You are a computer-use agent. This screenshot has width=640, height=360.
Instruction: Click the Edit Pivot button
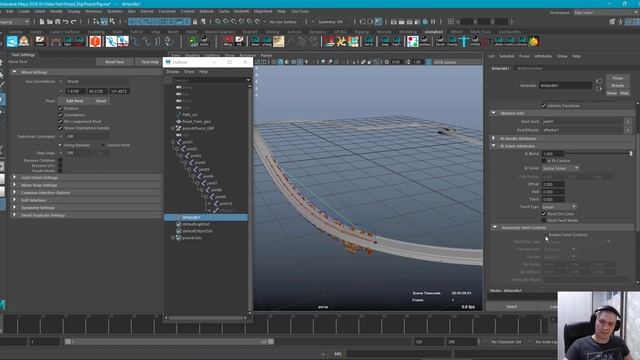(x=75, y=101)
